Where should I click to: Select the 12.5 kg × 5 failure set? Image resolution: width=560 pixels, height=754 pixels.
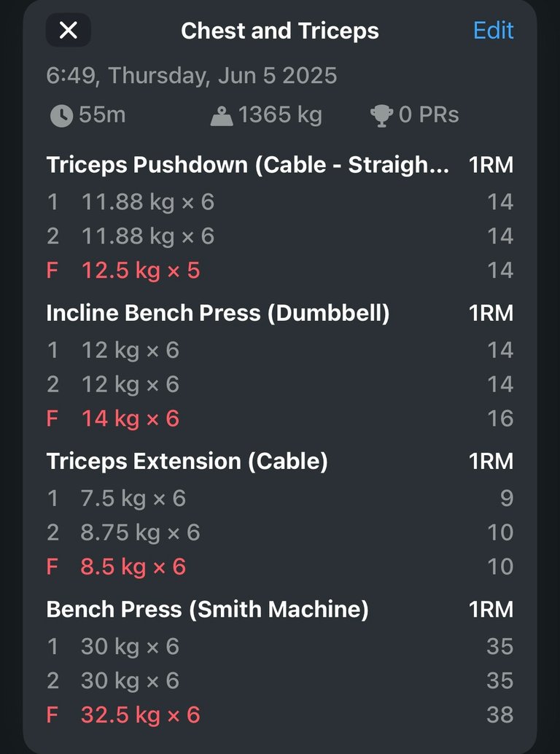[280, 271]
